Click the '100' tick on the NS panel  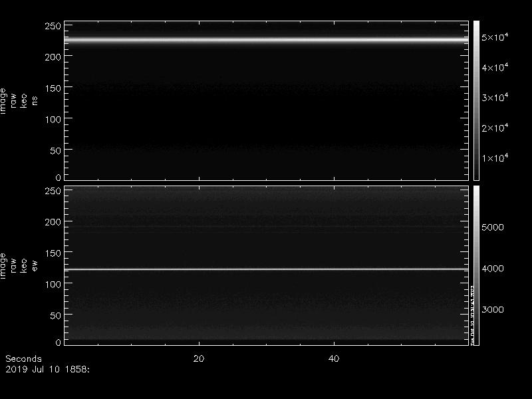53,120
